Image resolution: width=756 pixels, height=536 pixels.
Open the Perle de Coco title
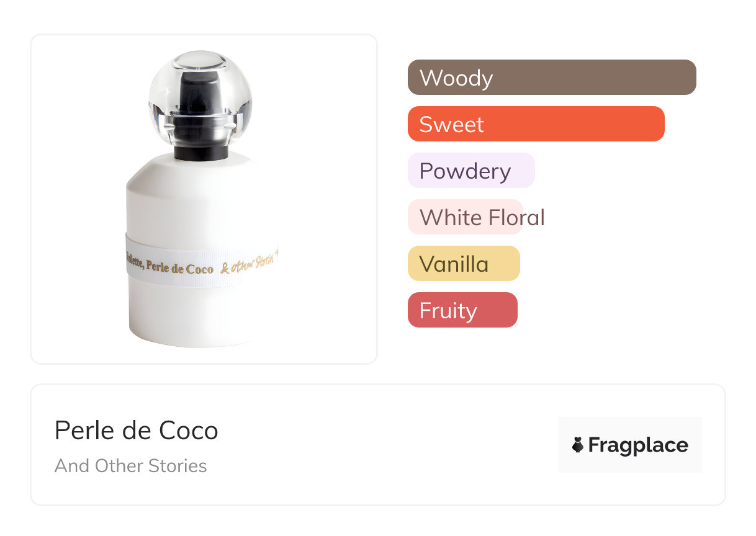click(136, 431)
